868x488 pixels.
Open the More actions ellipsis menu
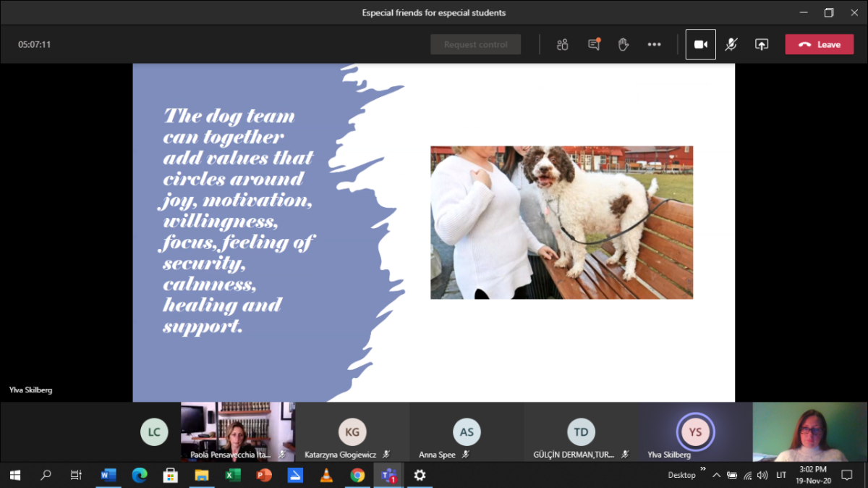[x=654, y=44]
